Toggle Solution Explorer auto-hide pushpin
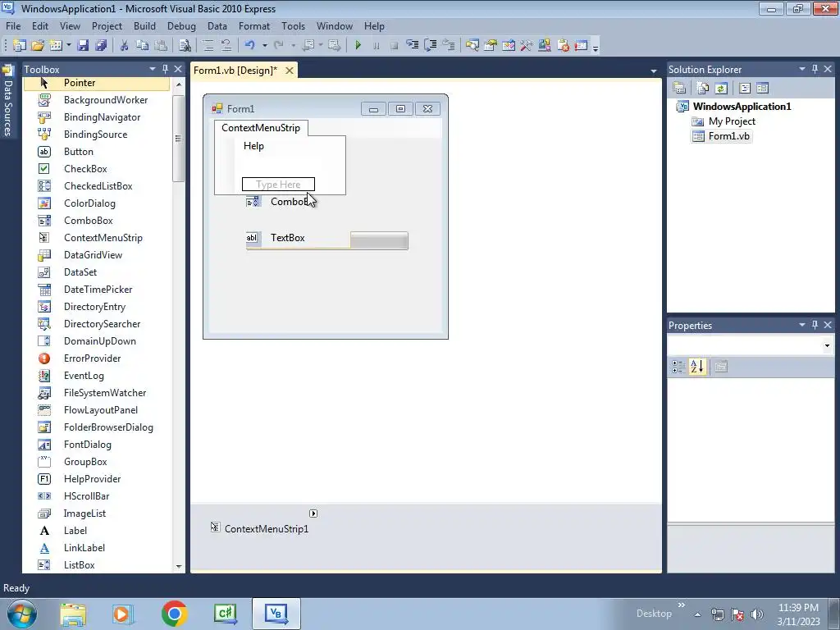This screenshot has width=840, height=630. click(815, 69)
